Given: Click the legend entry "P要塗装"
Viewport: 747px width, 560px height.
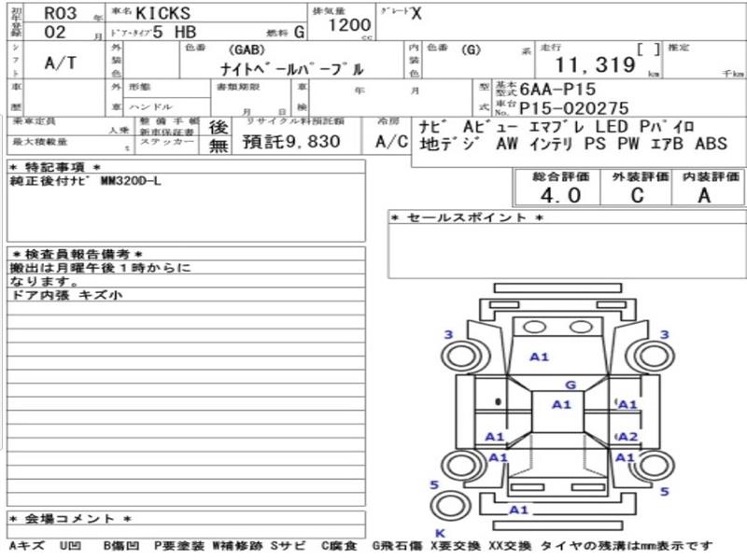Looking at the screenshot, I should (x=178, y=546).
